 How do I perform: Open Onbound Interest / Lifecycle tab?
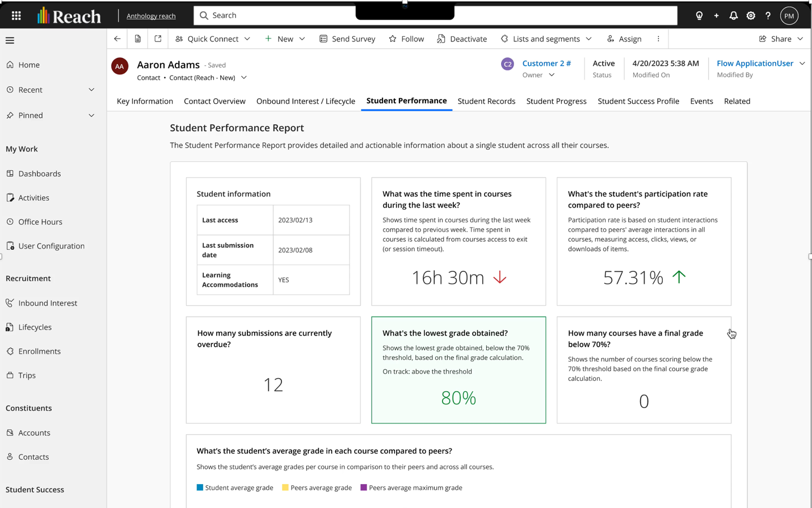pyautogui.click(x=306, y=101)
